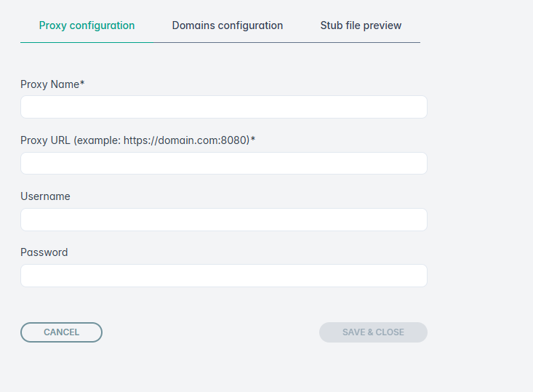Open the Stub file preview tab
The width and height of the screenshot is (533, 392).
(361, 25)
